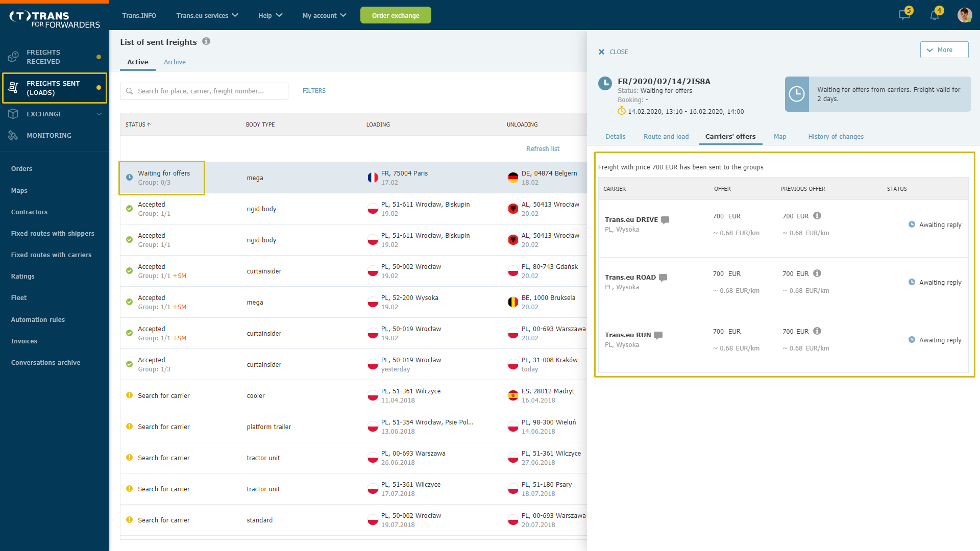The height and width of the screenshot is (551, 980).
Task: Click the Order exchange button
Action: tap(396, 15)
